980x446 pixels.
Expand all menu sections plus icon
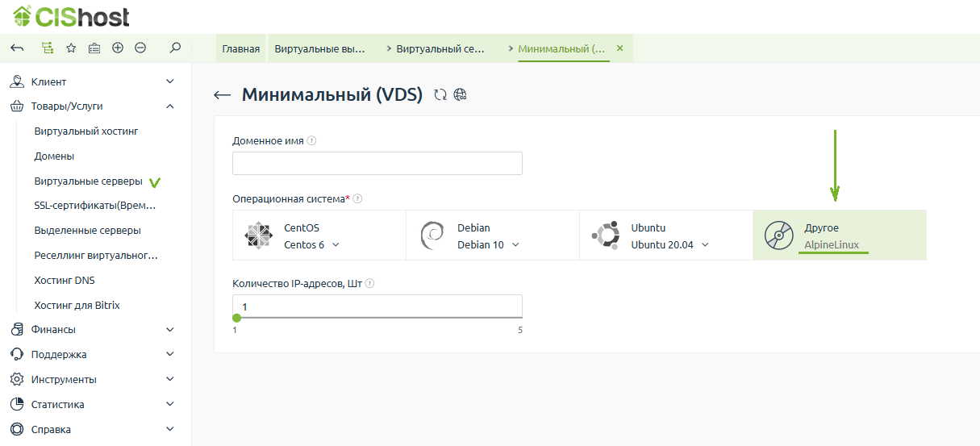click(x=118, y=48)
